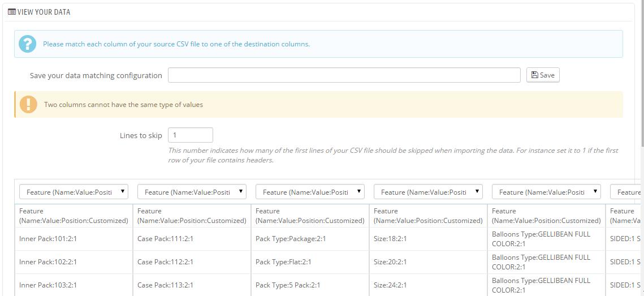Open the first column's Feature dropdown

click(x=74, y=192)
